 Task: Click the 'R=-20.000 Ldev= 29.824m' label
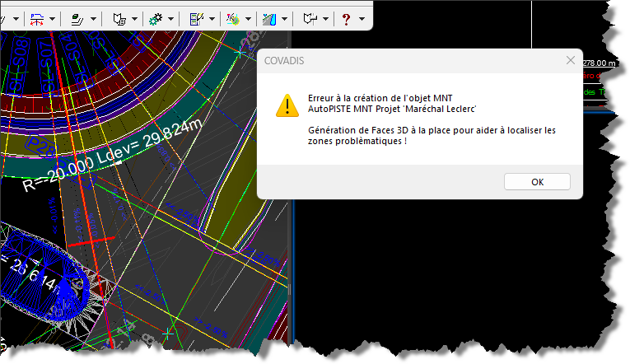pyautogui.click(x=113, y=155)
